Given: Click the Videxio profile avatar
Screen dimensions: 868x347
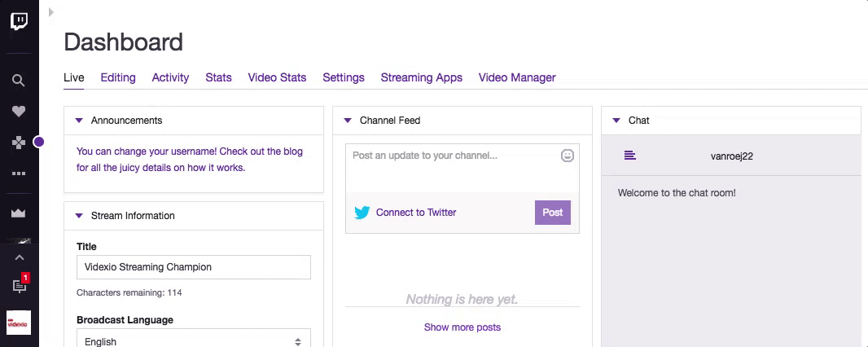Looking at the screenshot, I should (x=19, y=323).
